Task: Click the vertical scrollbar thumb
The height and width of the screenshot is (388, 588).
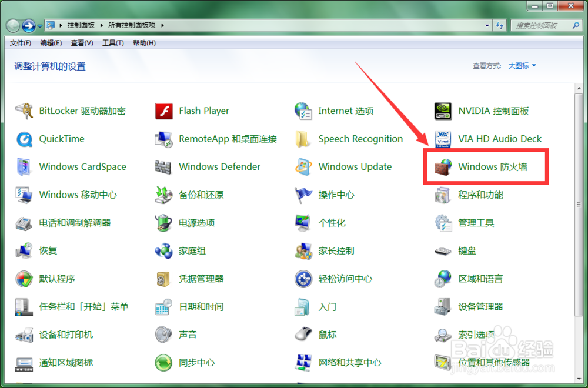Action: point(578,205)
